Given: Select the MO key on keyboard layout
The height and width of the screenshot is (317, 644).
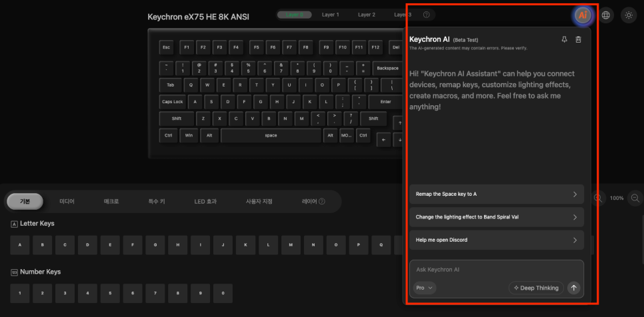Looking at the screenshot, I should click(347, 135).
